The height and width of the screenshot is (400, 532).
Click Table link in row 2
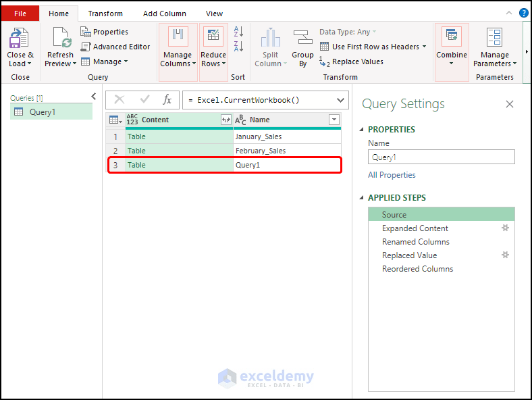(x=136, y=151)
